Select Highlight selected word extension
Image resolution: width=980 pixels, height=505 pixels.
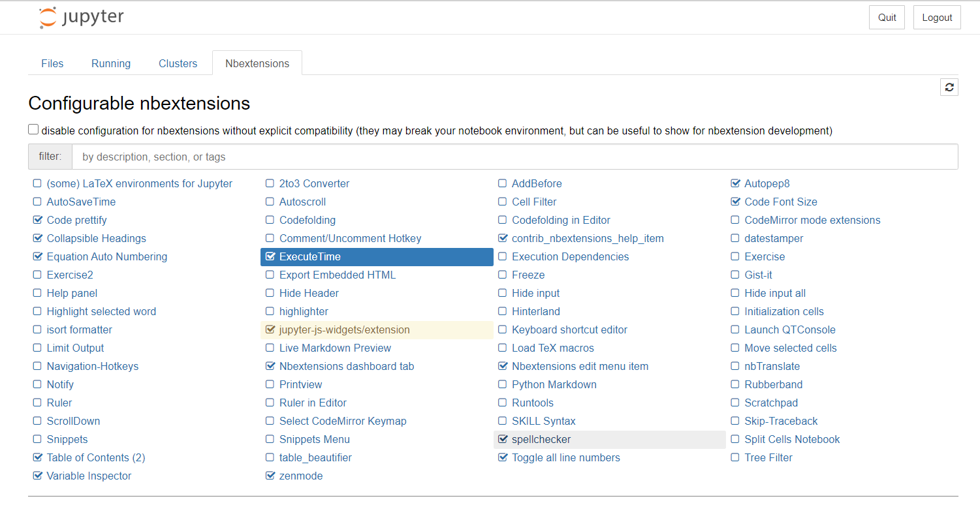(101, 312)
